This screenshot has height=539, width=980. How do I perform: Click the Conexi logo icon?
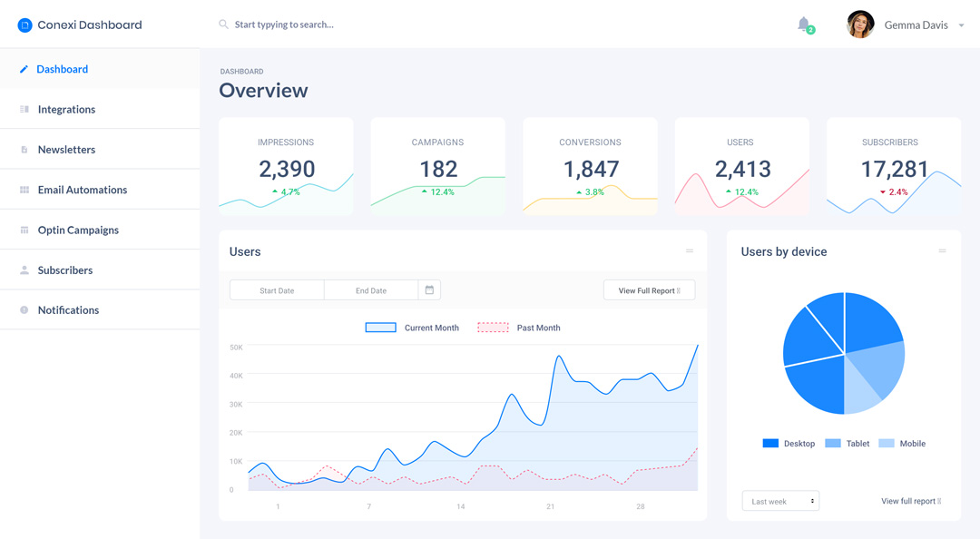(x=24, y=24)
